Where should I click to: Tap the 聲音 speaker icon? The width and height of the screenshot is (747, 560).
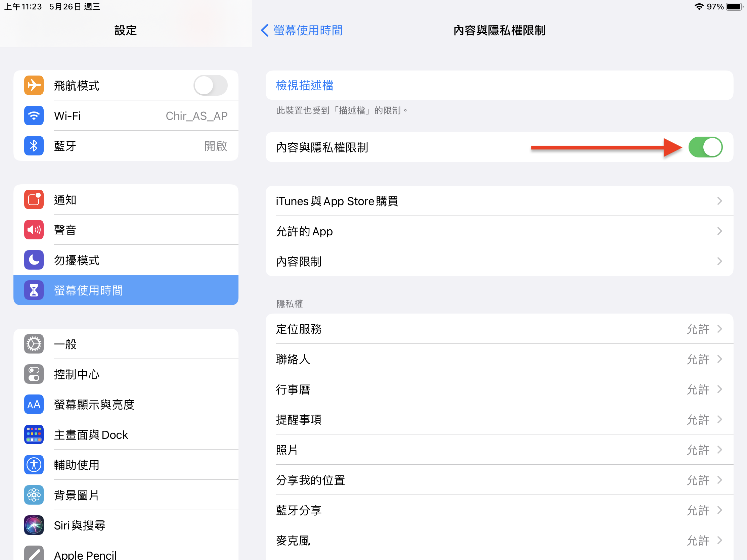34,230
